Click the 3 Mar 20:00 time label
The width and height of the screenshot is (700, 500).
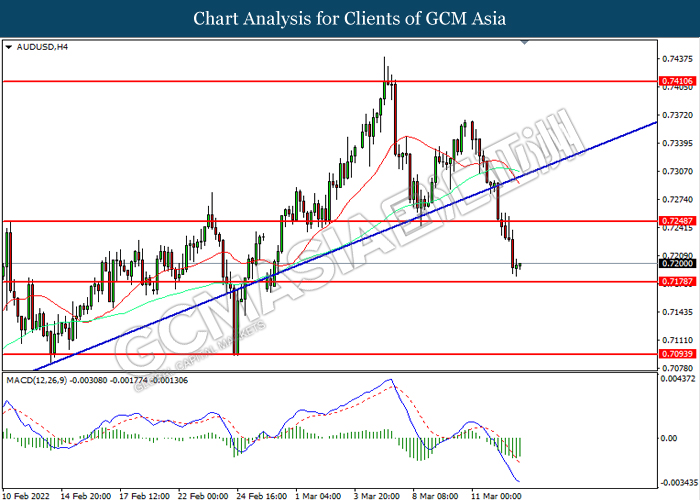point(377,496)
